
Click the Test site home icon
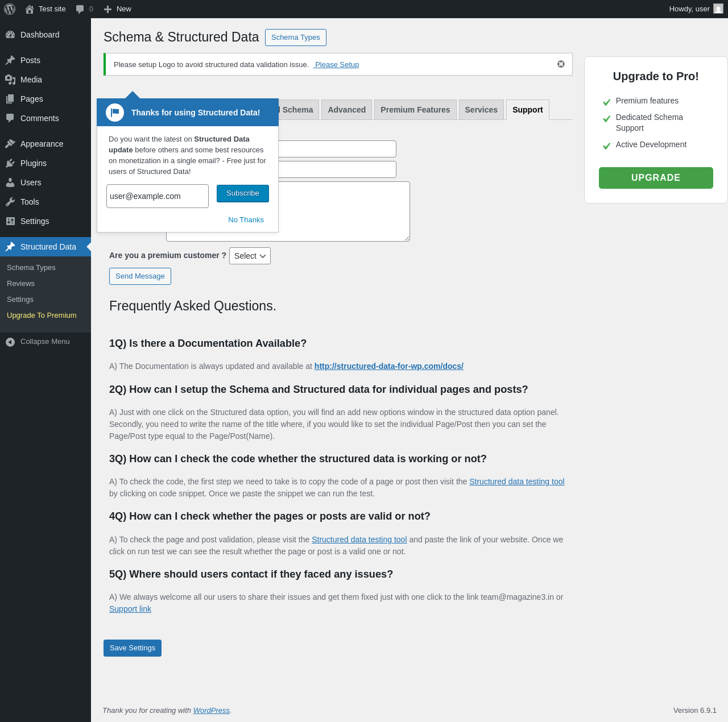pyautogui.click(x=30, y=9)
